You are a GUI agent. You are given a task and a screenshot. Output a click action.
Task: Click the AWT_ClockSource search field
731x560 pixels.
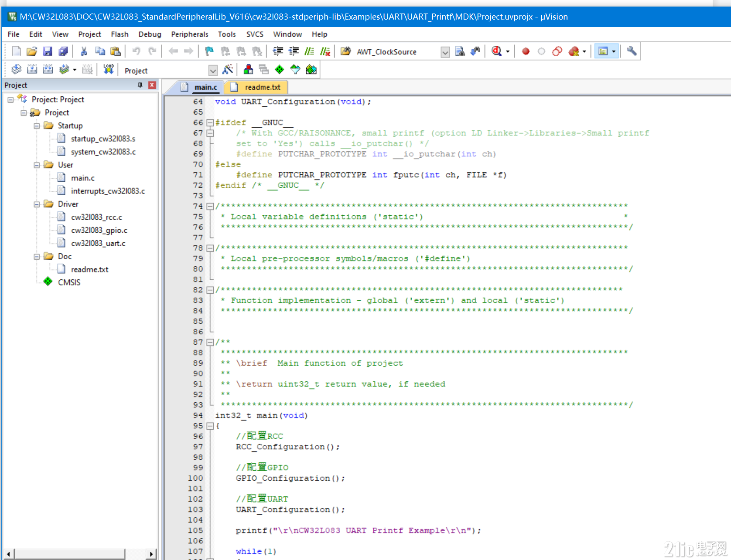point(397,52)
